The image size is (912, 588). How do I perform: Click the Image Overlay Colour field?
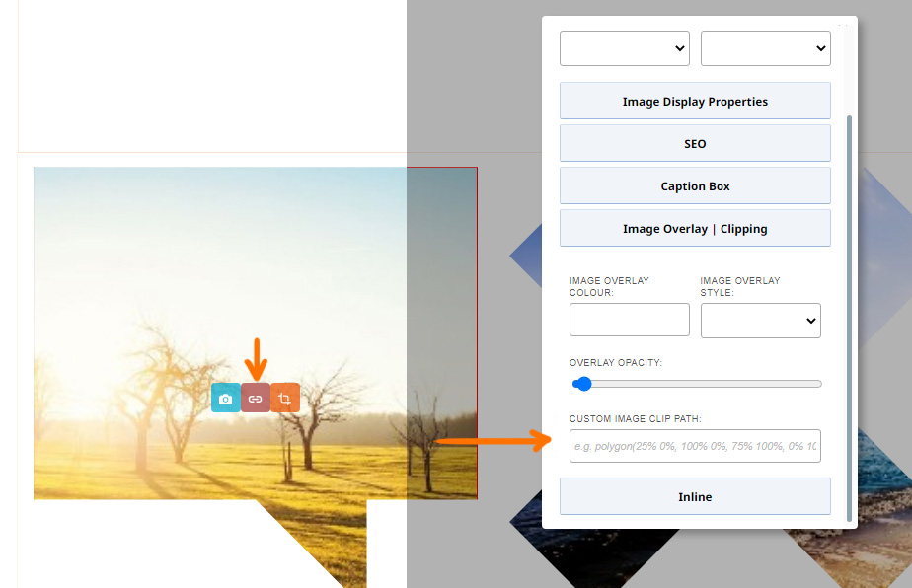[629, 321]
